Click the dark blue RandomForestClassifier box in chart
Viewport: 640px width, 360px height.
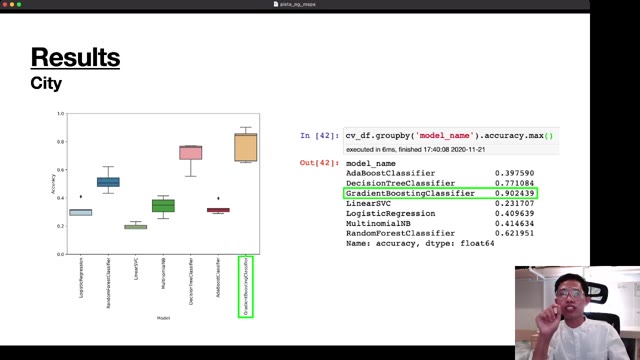108,182
